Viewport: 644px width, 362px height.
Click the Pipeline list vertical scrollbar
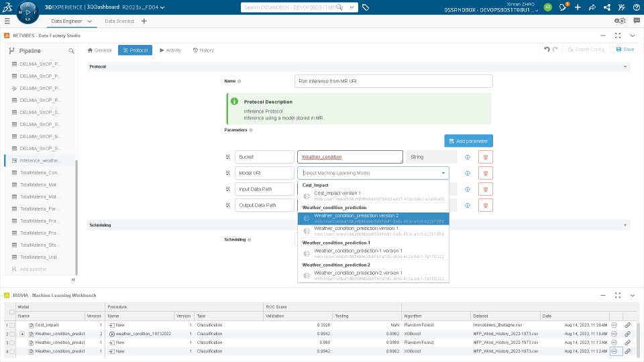[x=76, y=217]
